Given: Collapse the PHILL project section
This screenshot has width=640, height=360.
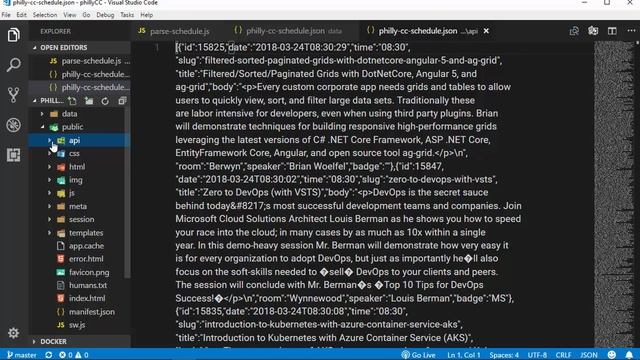Looking at the screenshot, I should [35, 101].
